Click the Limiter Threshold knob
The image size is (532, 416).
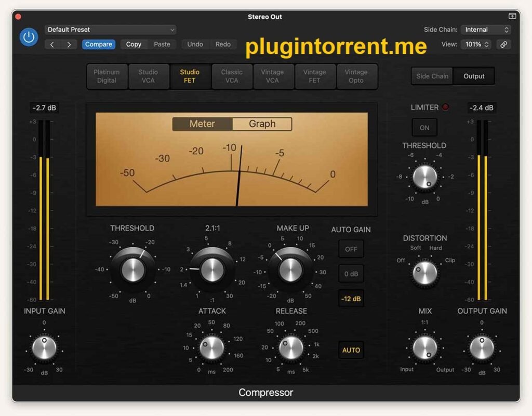click(x=424, y=177)
